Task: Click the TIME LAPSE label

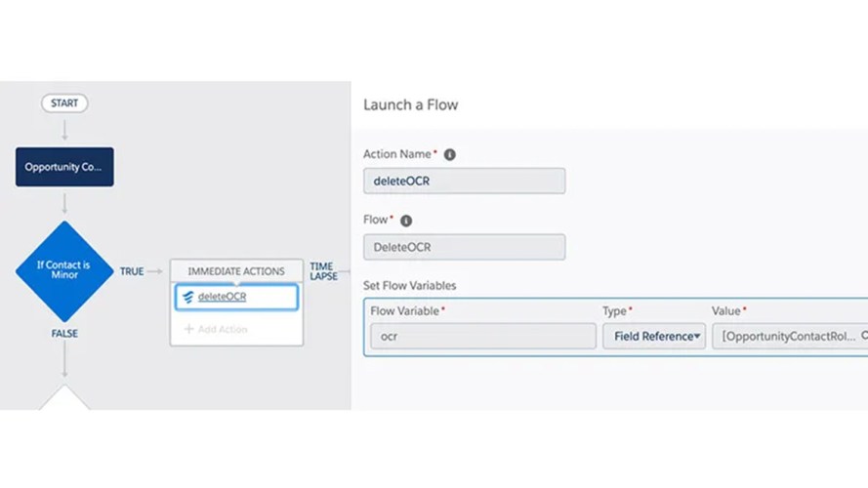Action: pyautogui.click(x=323, y=271)
